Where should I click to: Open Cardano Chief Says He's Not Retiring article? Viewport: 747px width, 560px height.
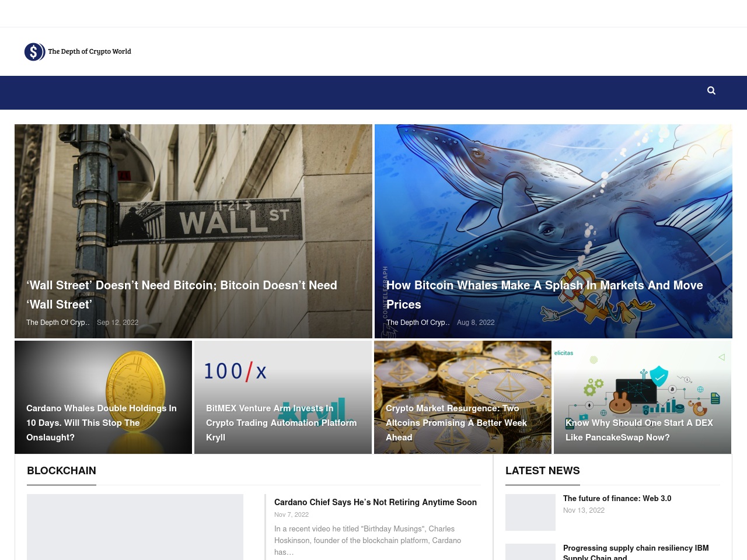pyautogui.click(x=375, y=502)
